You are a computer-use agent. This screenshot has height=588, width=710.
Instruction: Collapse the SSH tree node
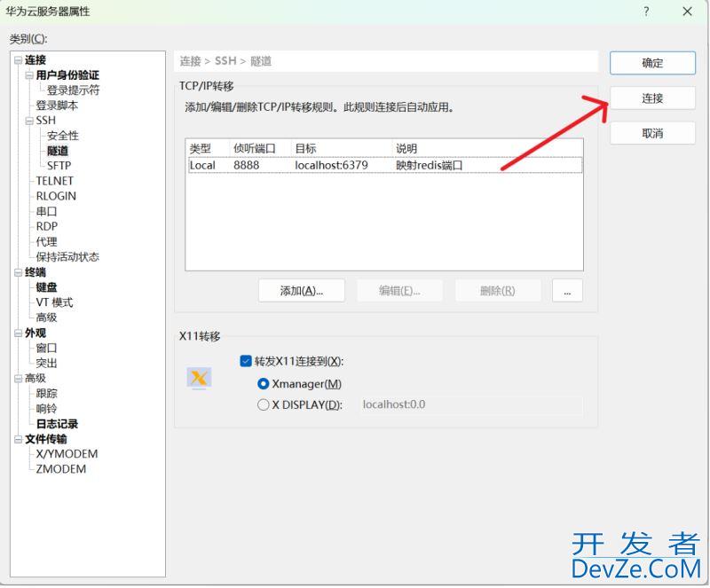click(x=29, y=121)
